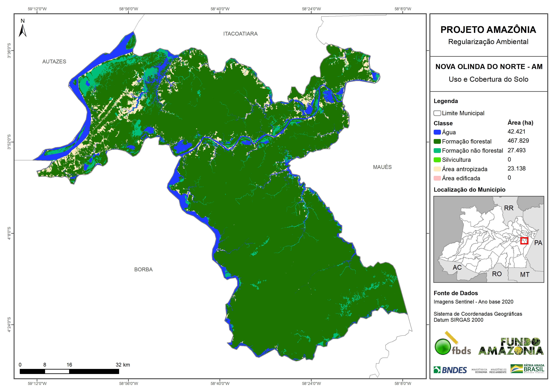The image size is (555, 392).
Task: Click the BORBA municipality label
Action: tap(143, 270)
